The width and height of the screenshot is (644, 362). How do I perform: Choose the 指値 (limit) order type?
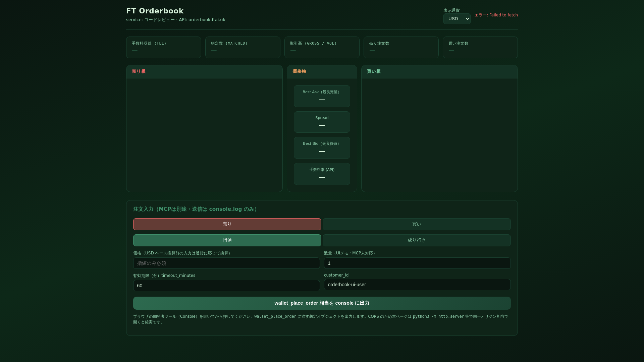227,240
